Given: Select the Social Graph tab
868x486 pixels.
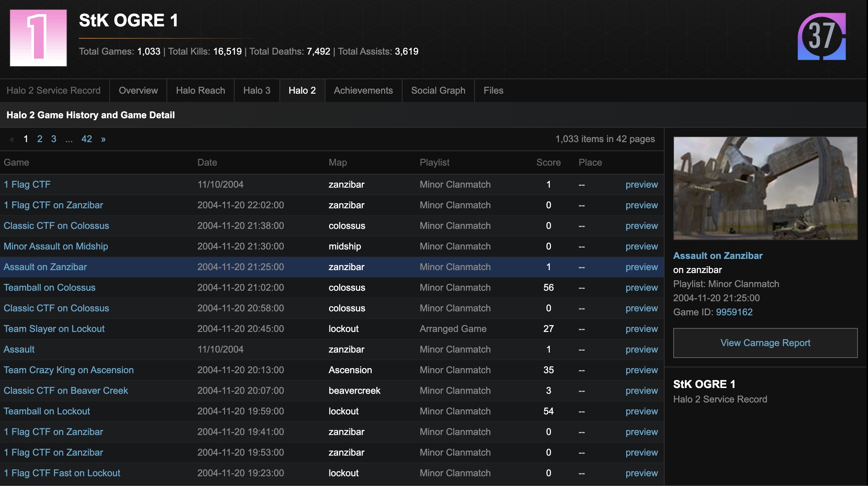Looking at the screenshot, I should [438, 90].
